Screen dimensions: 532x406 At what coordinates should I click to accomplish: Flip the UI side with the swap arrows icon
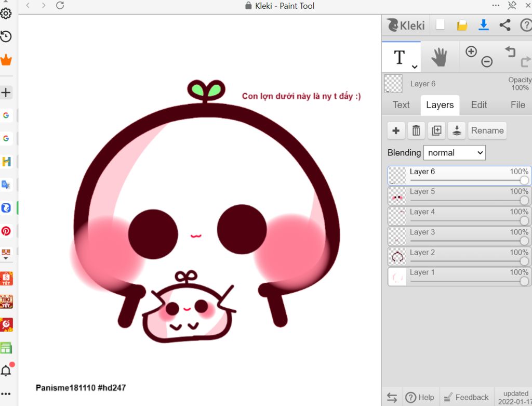coord(392,398)
